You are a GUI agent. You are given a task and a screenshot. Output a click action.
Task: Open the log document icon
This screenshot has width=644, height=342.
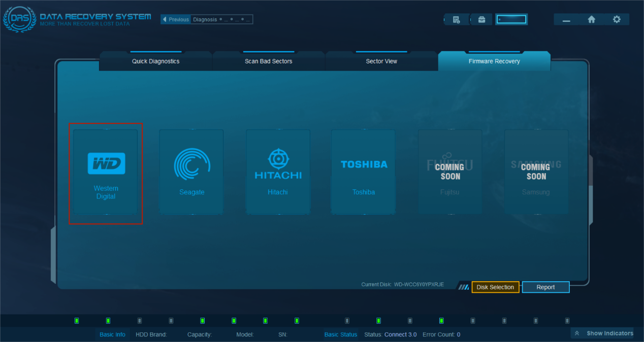456,20
